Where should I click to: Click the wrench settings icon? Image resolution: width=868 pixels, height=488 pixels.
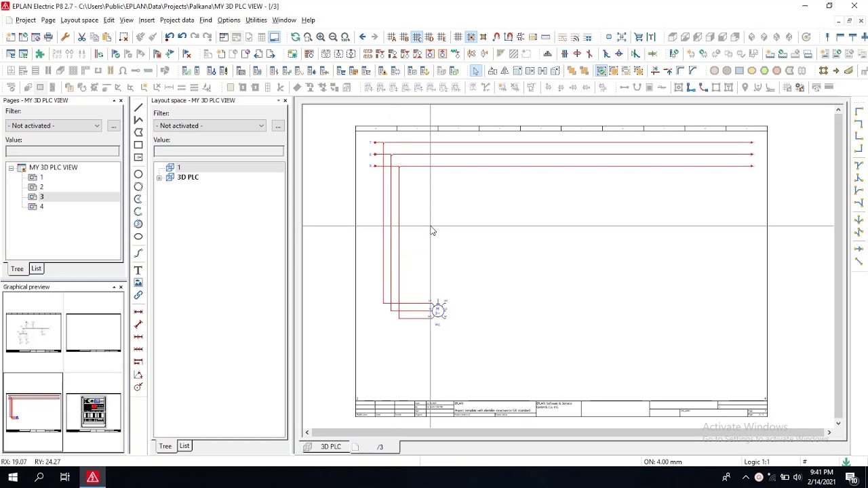tap(65, 37)
